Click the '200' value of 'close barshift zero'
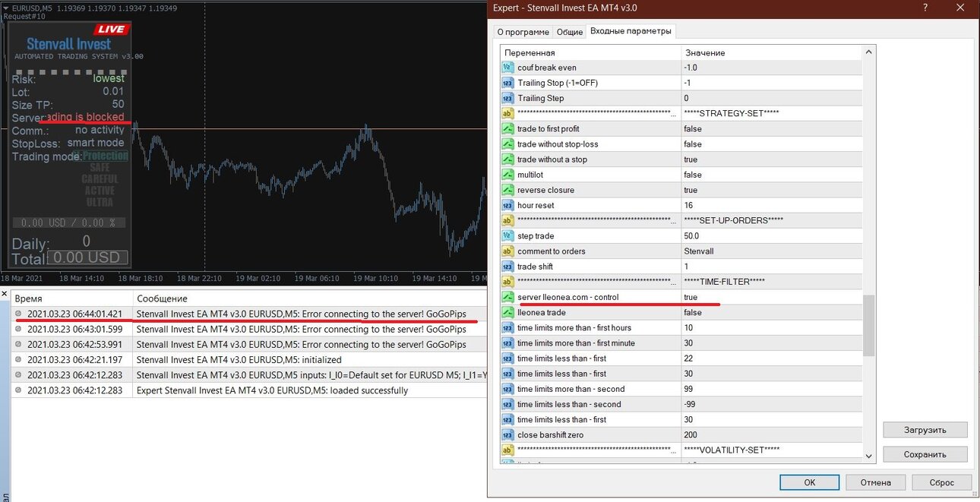Viewport: 980px width, 502px height. coord(691,435)
